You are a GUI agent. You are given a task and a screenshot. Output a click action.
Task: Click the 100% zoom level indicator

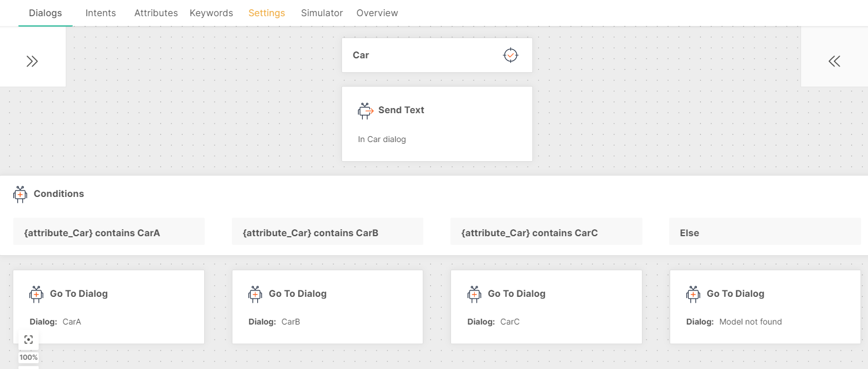[x=29, y=357]
